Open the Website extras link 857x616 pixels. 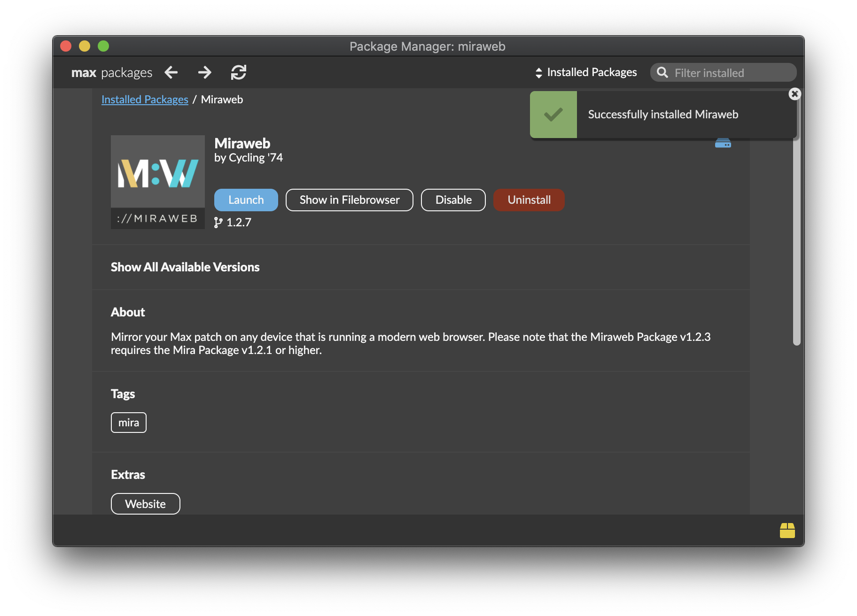pyautogui.click(x=145, y=504)
